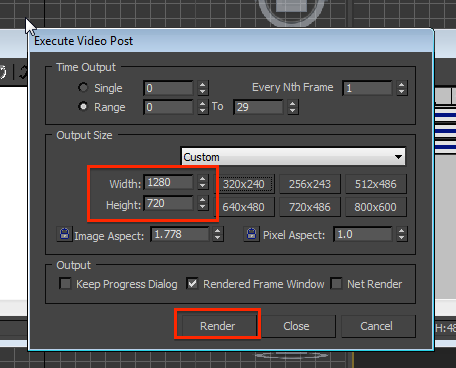Click the Single frame number field
This screenshot has height=368, width=456.
click(x=168, y=88)
